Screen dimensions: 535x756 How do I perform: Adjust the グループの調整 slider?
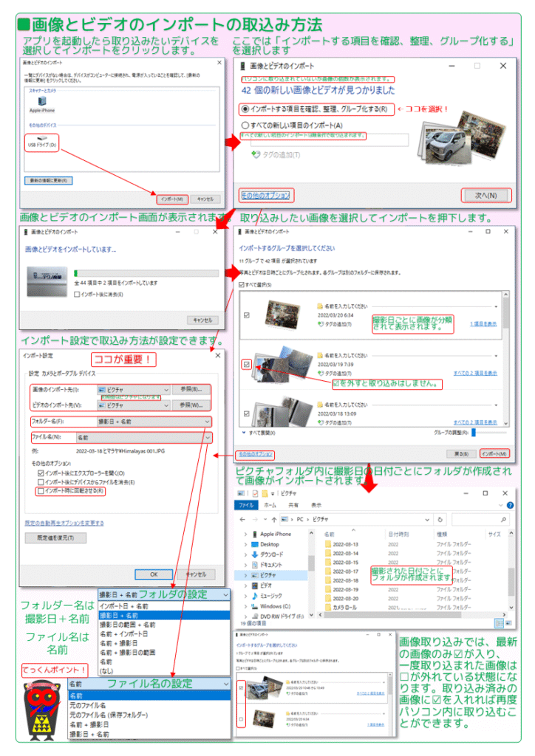click(474, 433)
